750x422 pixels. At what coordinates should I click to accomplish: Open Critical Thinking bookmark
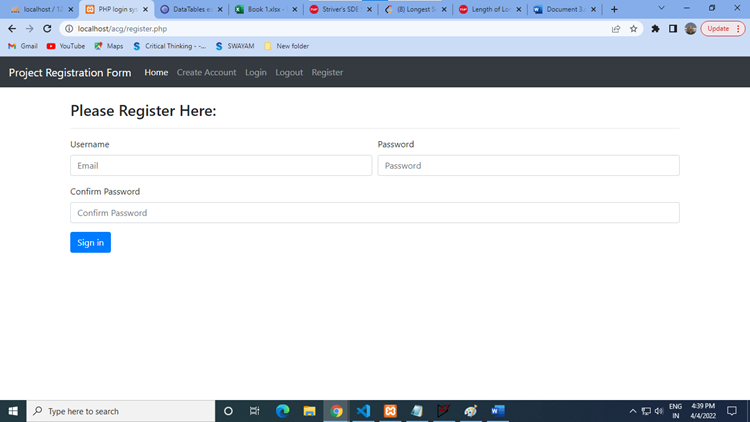pos(169,46)
